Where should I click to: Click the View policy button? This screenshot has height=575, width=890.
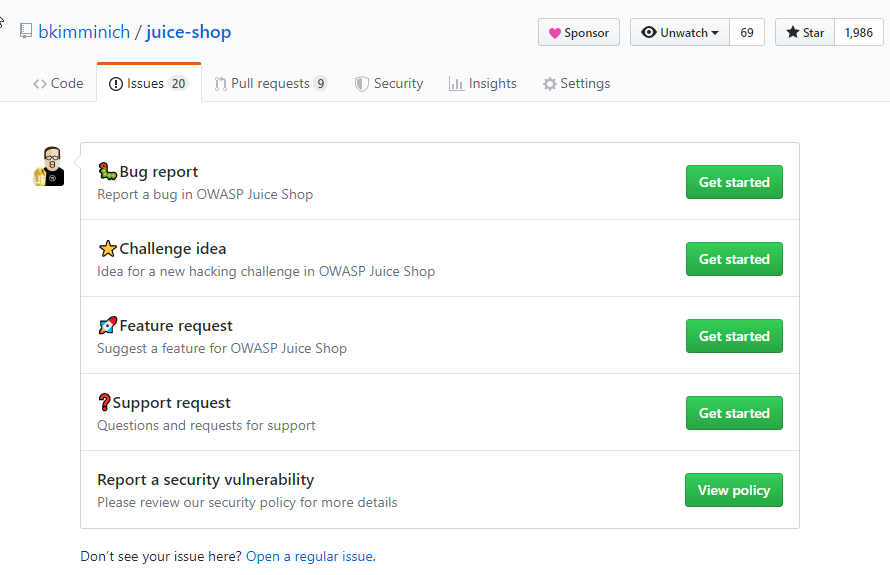(x=734, y=490)
